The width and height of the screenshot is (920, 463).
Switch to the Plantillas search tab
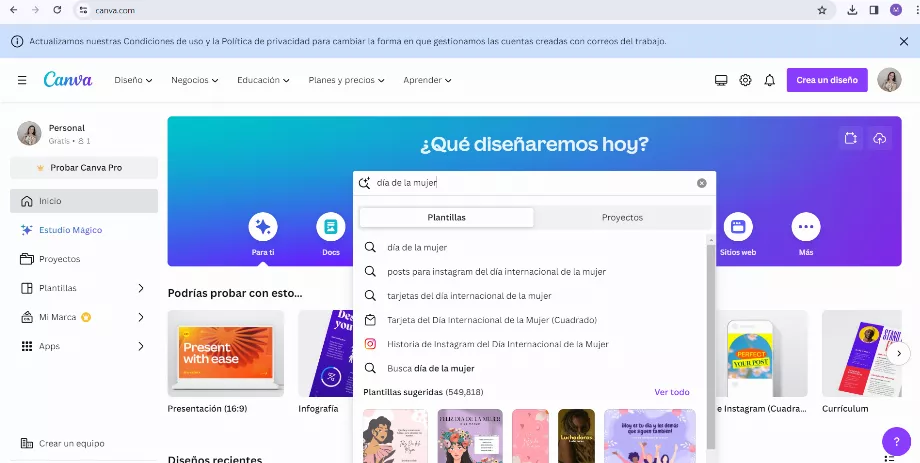(447, 217)
